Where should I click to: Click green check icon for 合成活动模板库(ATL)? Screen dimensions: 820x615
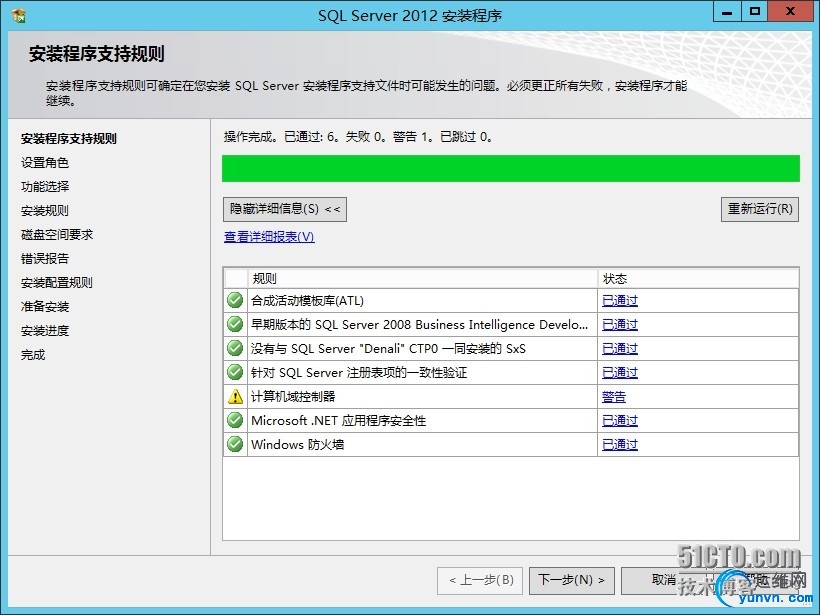pyautogui.click(x=235, y=300)
